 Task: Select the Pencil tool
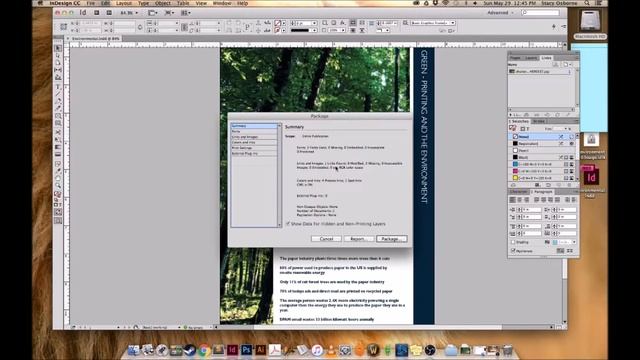(58, 108)
